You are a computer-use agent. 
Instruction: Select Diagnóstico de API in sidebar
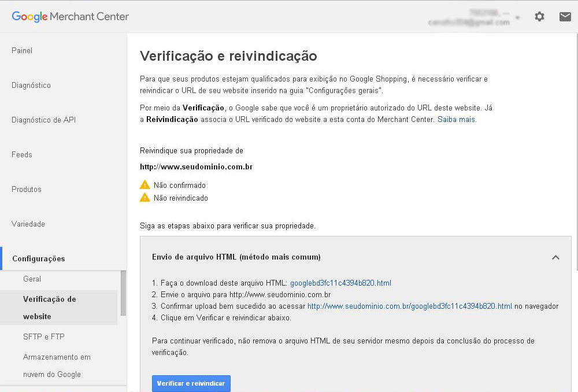pos(43,120)
